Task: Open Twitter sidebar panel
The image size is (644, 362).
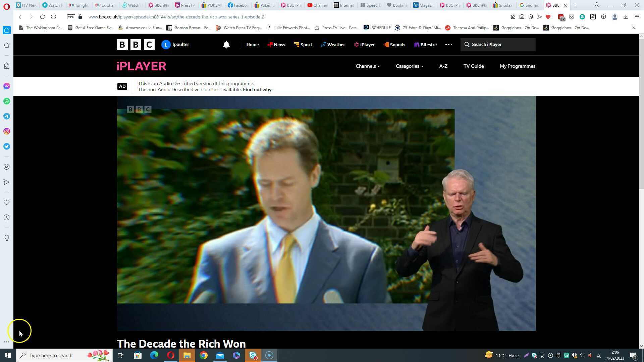Action: (x=7, y=146)
